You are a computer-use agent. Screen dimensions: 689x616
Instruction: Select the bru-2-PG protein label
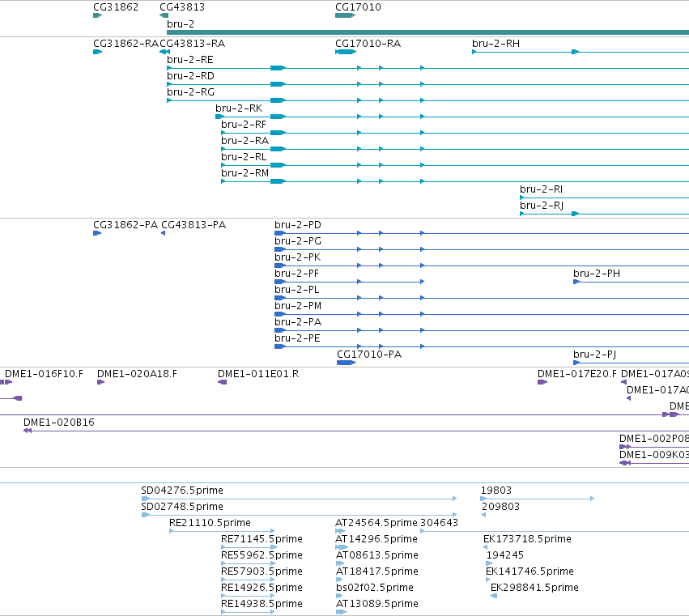coord(298,241)
